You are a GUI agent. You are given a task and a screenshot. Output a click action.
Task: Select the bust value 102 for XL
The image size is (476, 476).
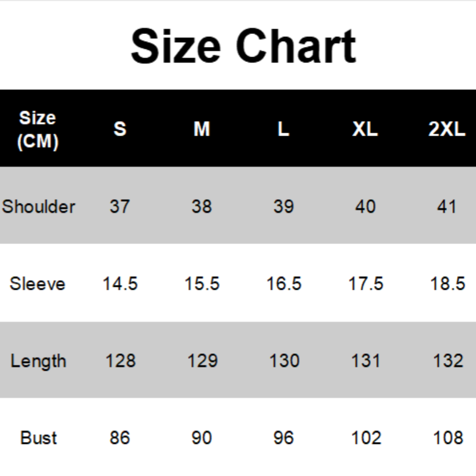[x=365, y=438]
